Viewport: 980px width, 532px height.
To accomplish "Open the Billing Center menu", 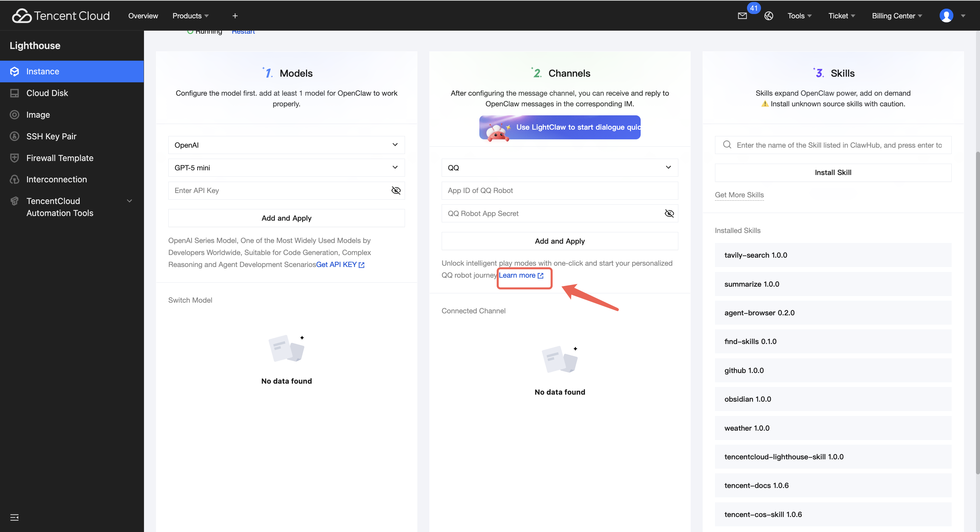I will click(x=896, y=16).
